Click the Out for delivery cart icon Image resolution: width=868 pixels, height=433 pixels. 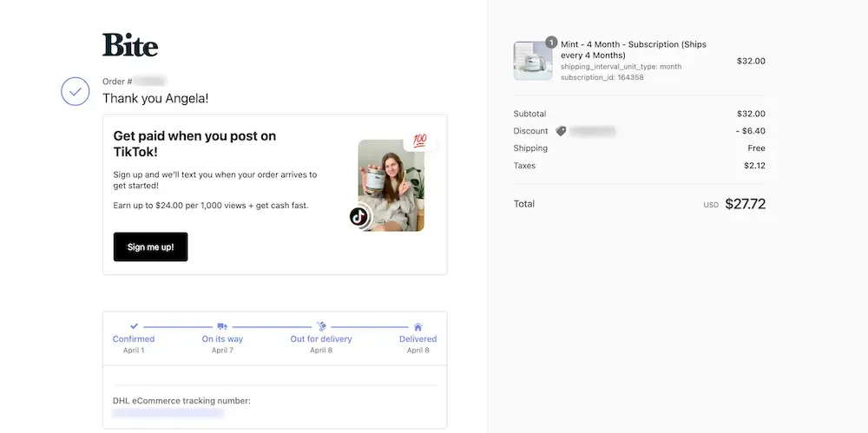pyautogui.click(x=321, y=326)
